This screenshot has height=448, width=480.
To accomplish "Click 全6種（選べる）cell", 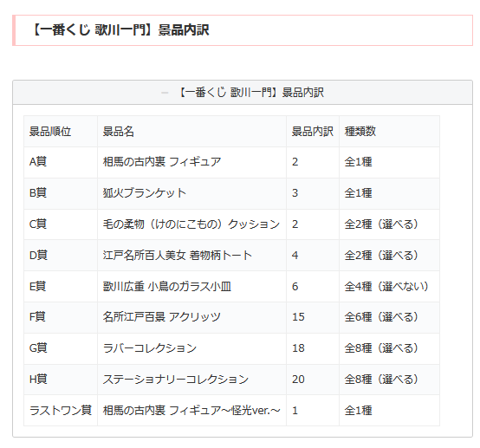I will click(x=389, y=317).
